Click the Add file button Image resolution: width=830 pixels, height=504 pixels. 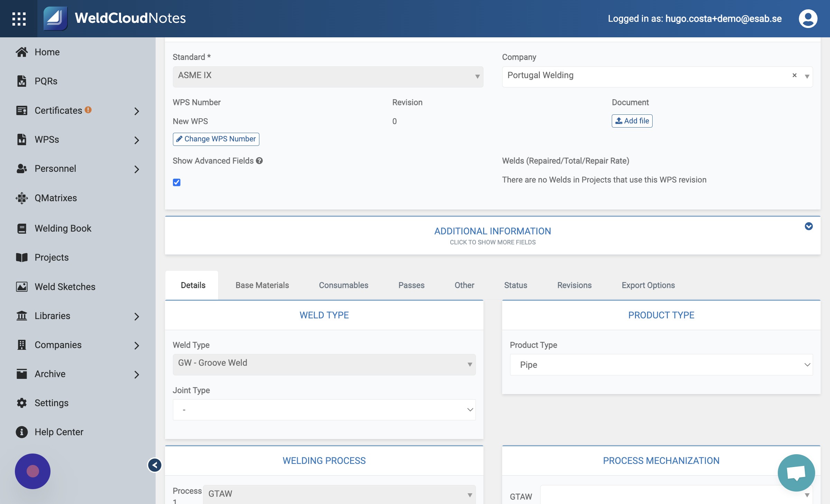coord(632,121)
